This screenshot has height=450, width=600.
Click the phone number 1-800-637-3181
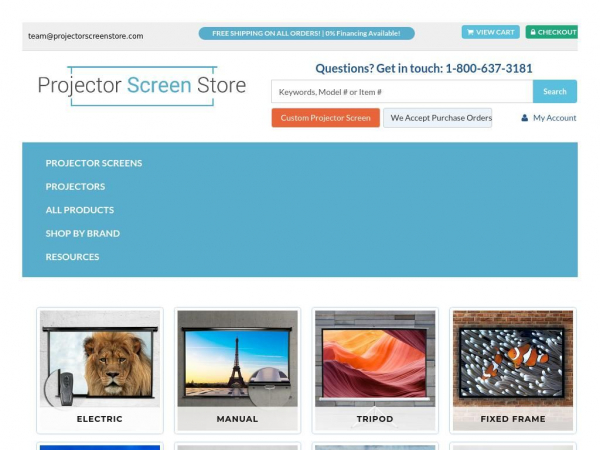point(489,68)
